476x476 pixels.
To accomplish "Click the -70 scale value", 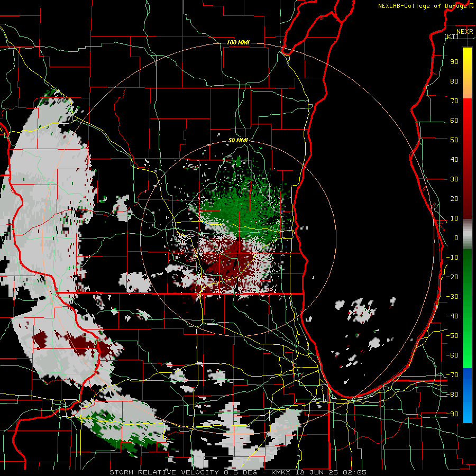I will 452,375.
